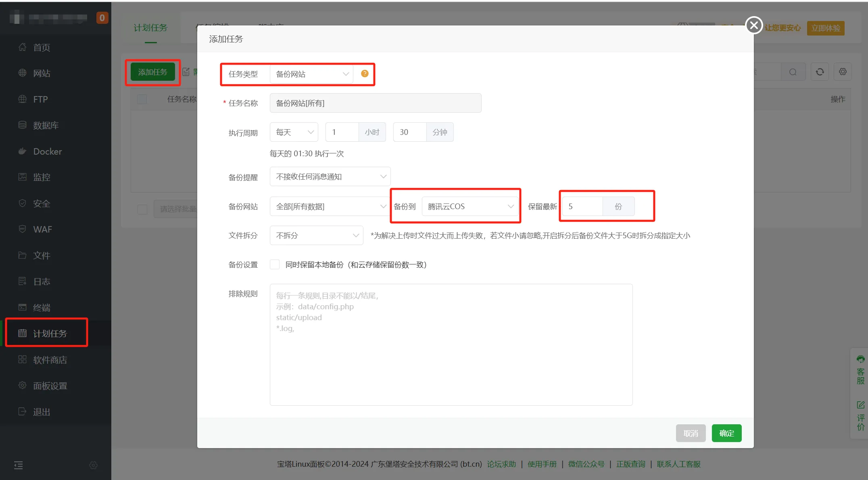Cancel the dialog with 取消
Image resolution: width=868 pixels, height=480 pixels.
[691, 433]
